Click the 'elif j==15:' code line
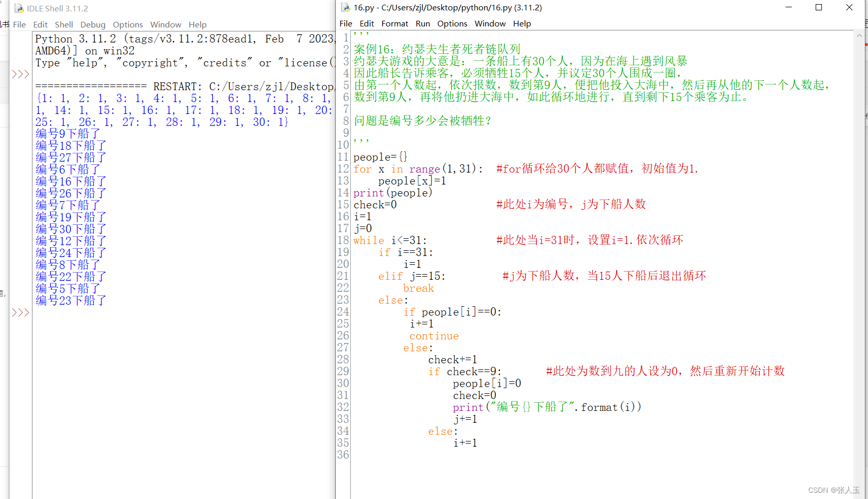Image resolution: width=868 pixels, height=499 pixels. (x=411, y=276)
